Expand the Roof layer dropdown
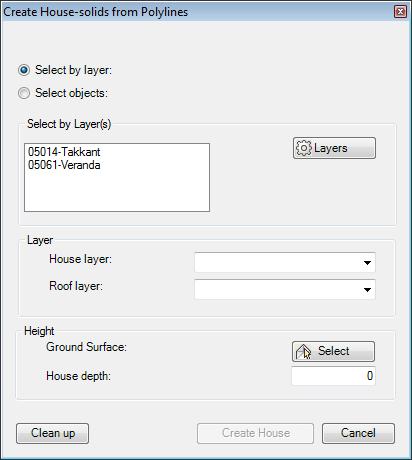The height and width of the screenshot is (460, 412). coord(285,289)
